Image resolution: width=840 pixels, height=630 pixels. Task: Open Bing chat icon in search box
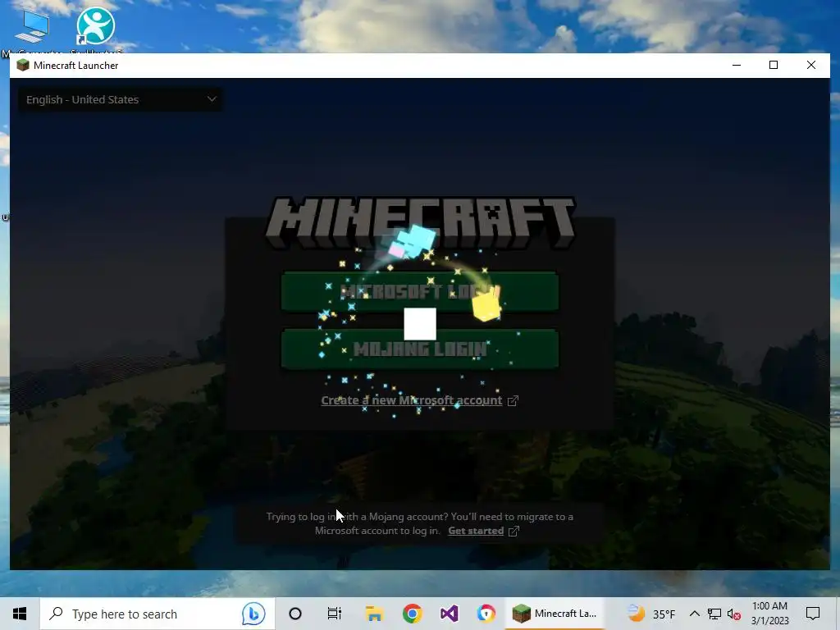click(253, 614)
